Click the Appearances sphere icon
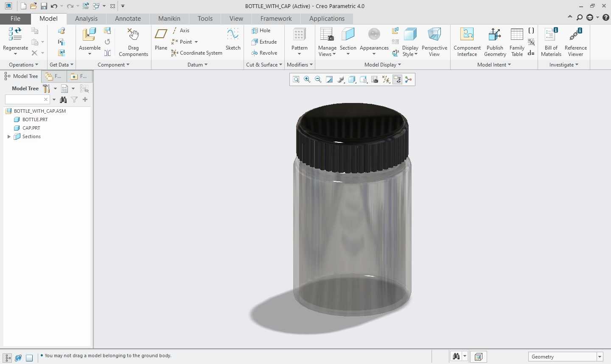611x364 pixels. coord(374,35)
